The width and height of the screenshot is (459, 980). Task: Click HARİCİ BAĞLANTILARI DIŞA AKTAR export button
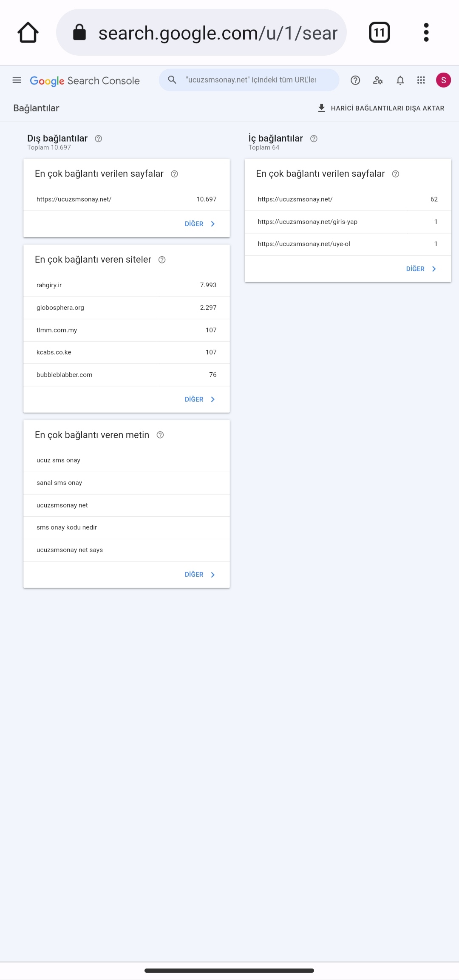(381, 108)
